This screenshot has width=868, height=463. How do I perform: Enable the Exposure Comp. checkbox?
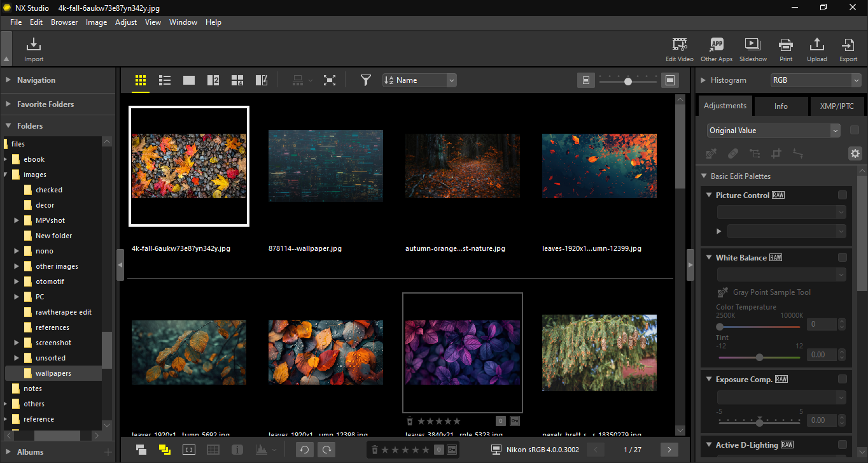point(843,379)
